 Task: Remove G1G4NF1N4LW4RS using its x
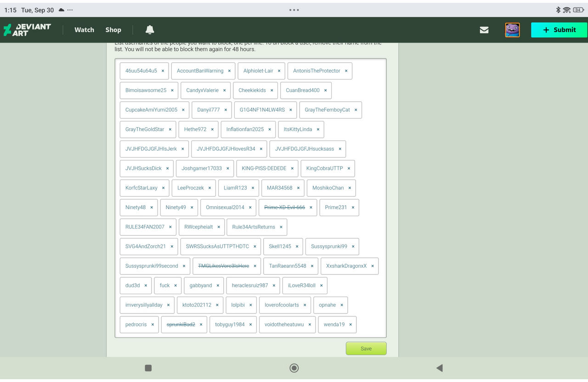coord(290,110)
